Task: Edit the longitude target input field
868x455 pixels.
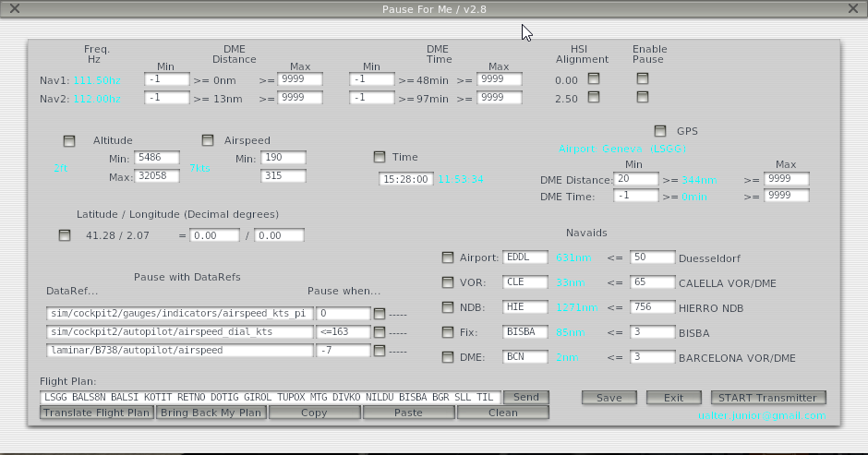Action: point(279,235)
